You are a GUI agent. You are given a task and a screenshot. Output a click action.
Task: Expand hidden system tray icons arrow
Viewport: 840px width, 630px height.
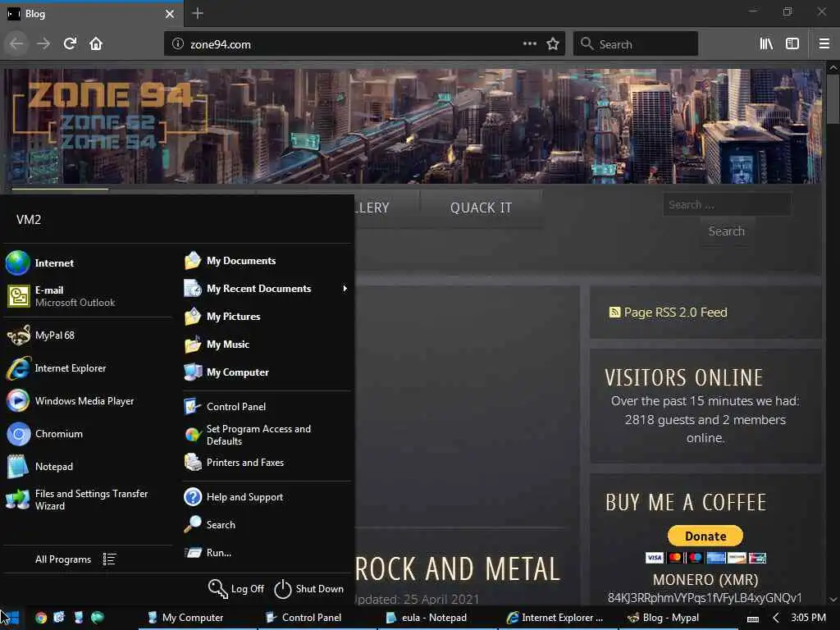pyautogui.click(x=775, y=618)
